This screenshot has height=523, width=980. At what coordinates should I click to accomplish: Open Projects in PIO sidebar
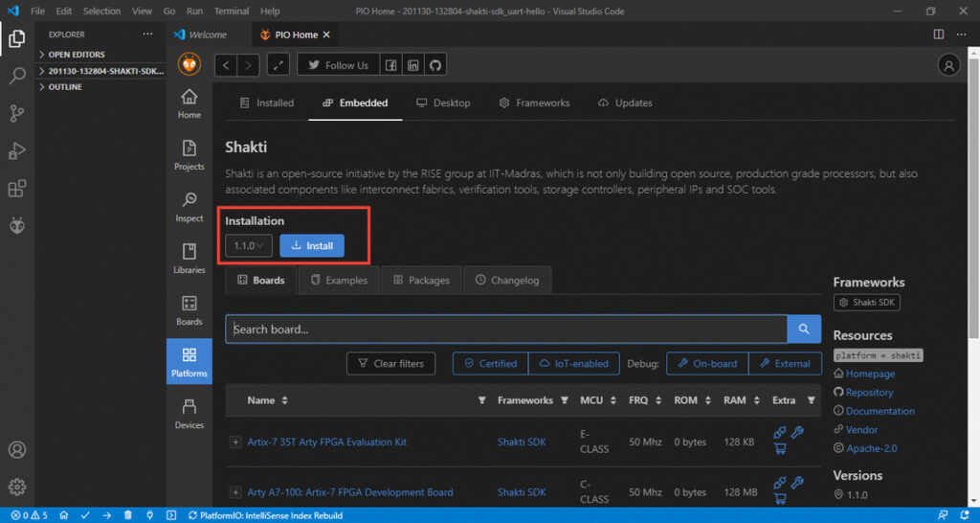click(189, 156)
